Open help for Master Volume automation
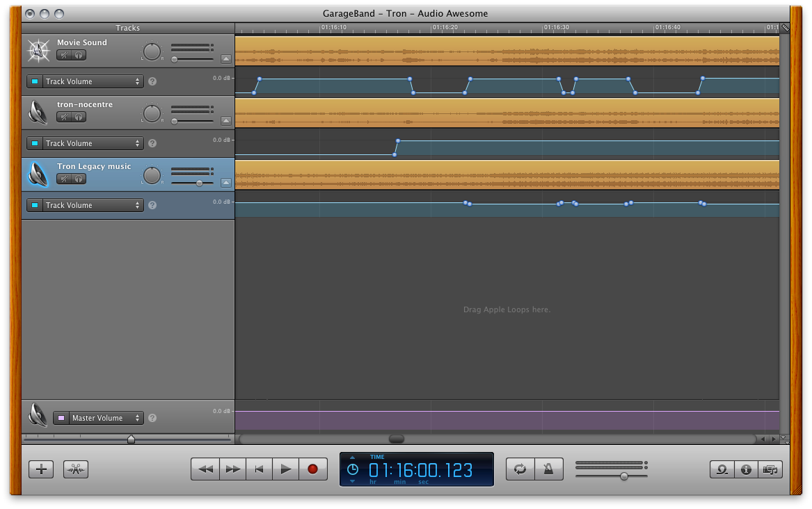This screenshot has width=812, height=509. pos(152,418)
